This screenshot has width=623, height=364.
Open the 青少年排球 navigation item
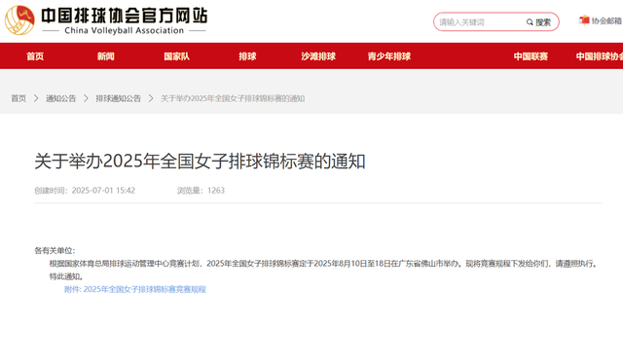pos(389,56)
